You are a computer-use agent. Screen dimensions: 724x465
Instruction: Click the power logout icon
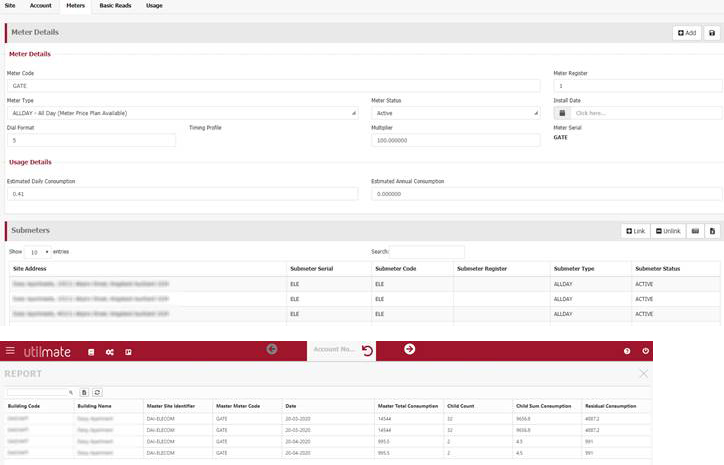(x=645, y=351)
